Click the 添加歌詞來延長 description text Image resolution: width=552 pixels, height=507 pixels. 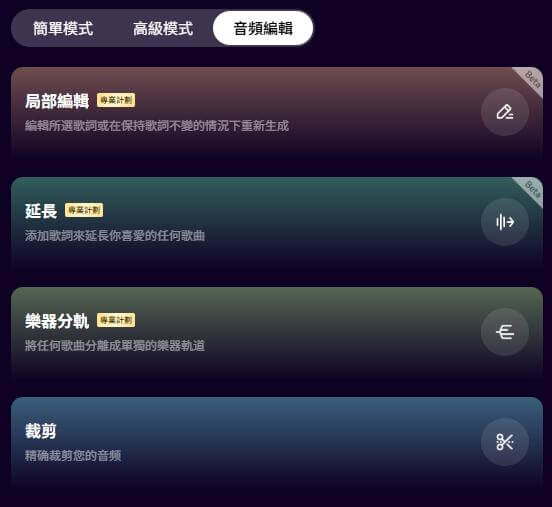pos(115,236)
